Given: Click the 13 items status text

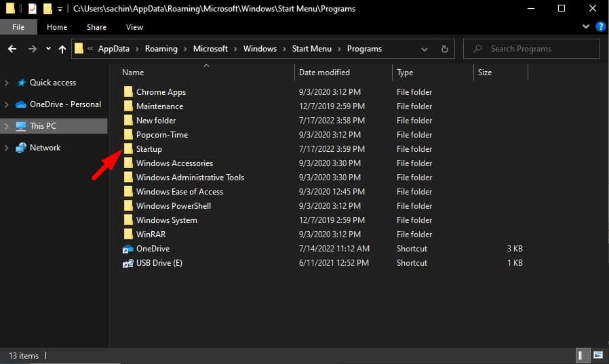Looking at the screenshot, I should click(24, 355).
